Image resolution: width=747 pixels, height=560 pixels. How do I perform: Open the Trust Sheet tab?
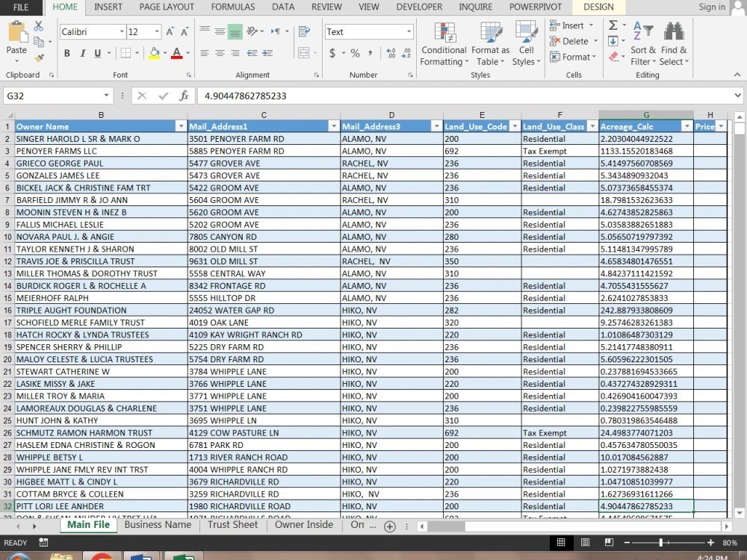232,525
